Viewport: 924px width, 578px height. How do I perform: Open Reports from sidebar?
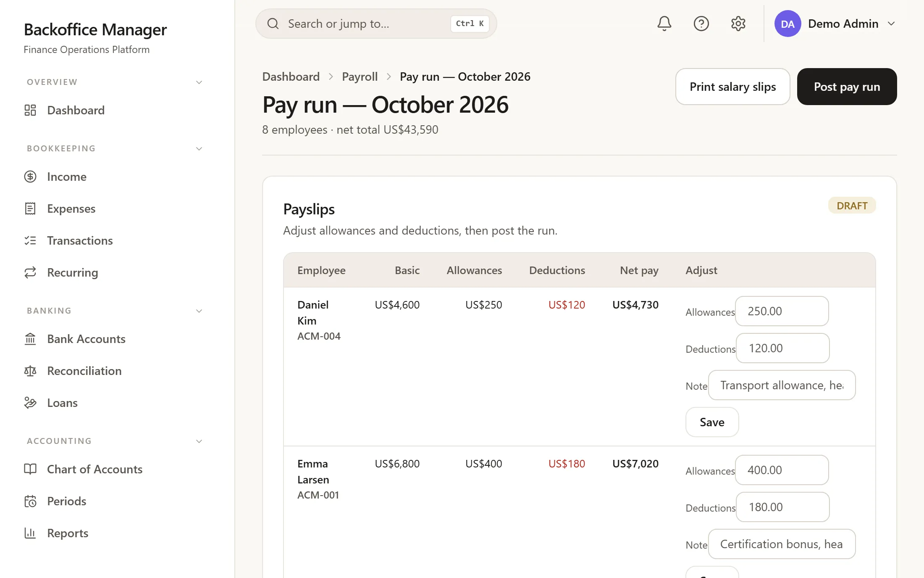(68, 533)
